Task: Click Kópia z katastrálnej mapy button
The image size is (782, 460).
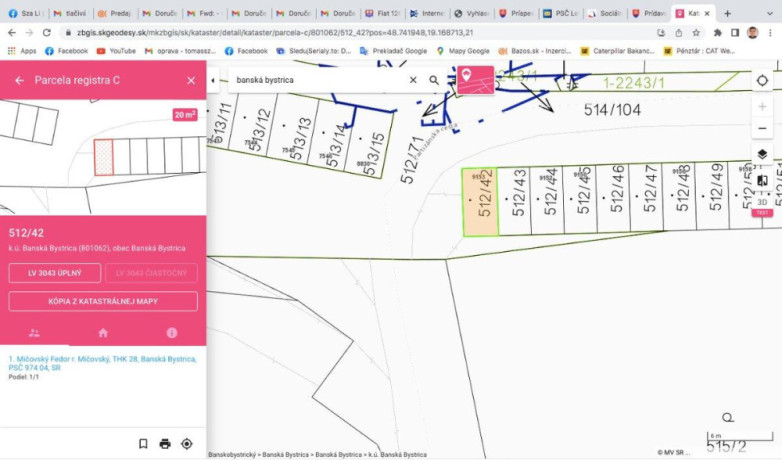Action: [x=103, y=301]
